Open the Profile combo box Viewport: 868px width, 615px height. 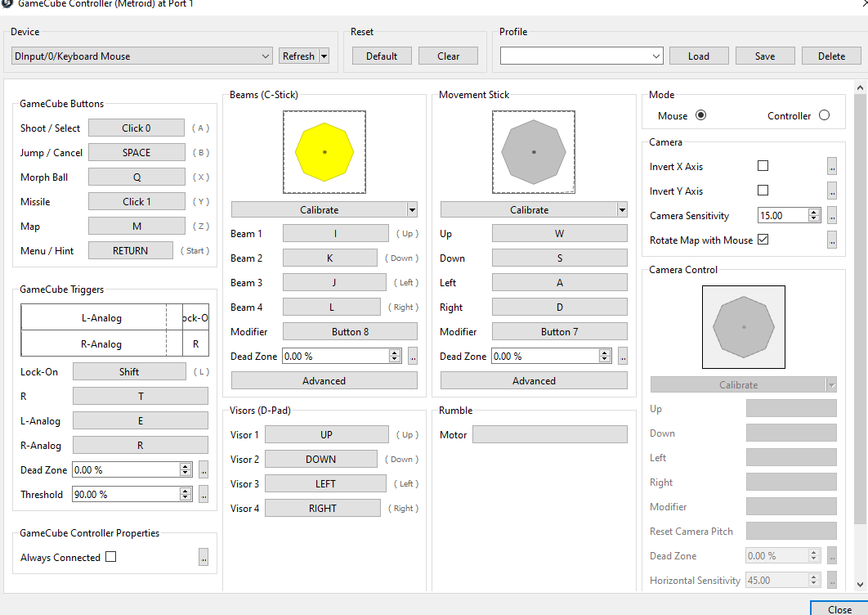pos(657,56)
